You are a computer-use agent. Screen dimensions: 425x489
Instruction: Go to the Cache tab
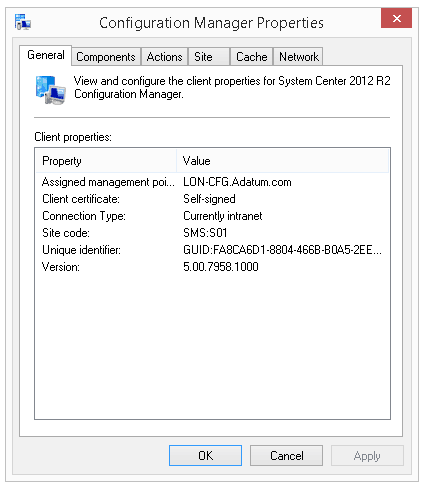pos(252,57)
